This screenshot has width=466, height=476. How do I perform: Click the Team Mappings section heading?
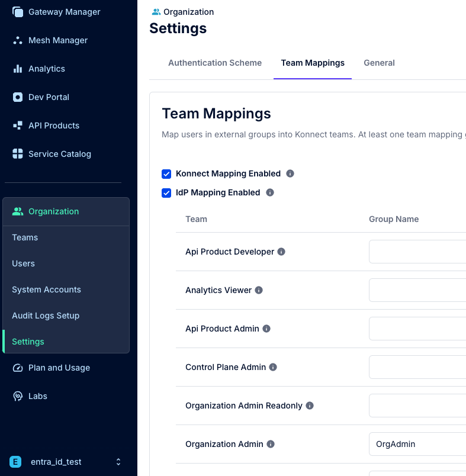point(216,114)
